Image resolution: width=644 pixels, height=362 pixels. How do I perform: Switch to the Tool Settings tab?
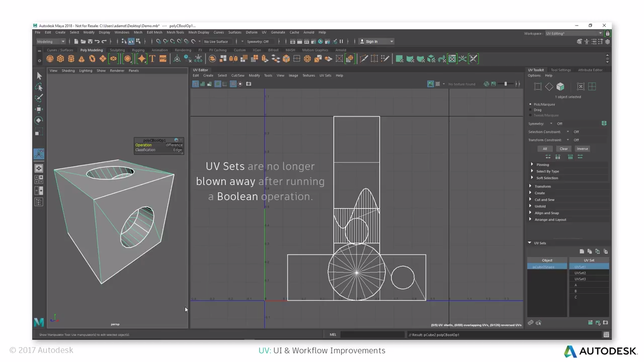(x=560, y=70)
